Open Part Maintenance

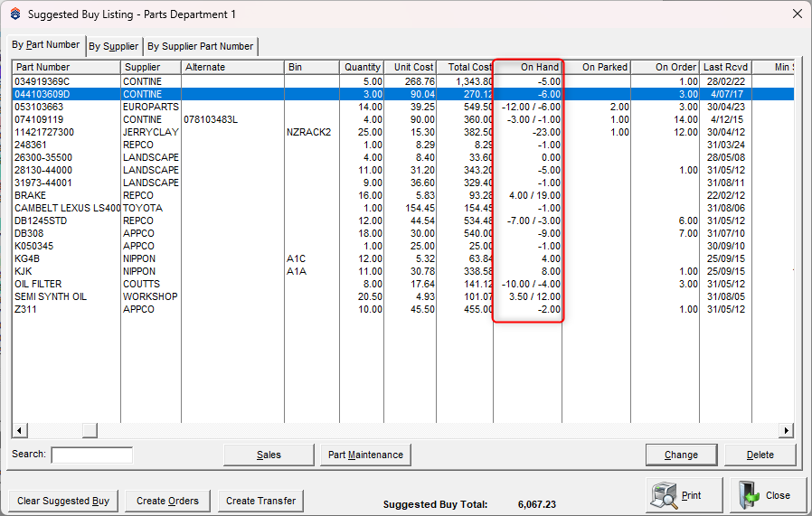pos(366,455)
